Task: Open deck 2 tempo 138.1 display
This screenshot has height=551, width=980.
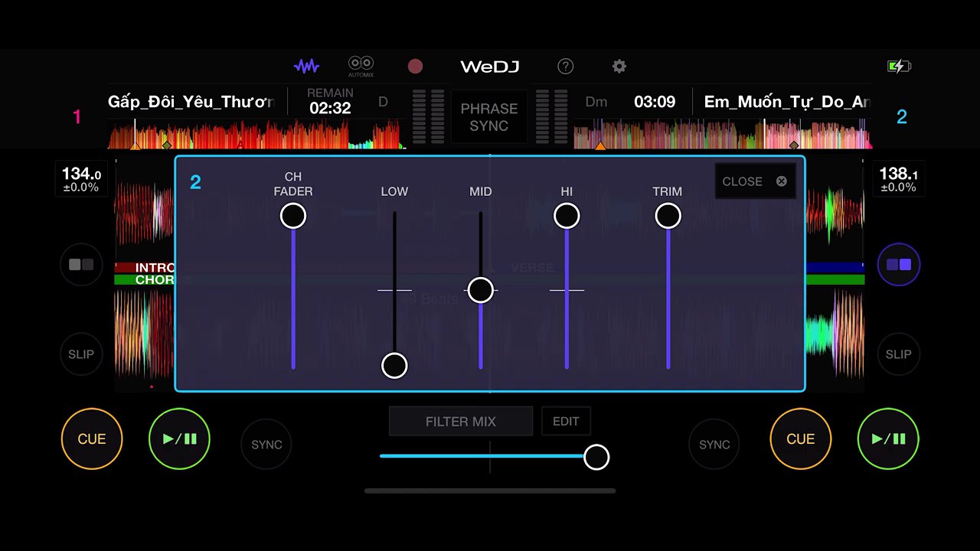Action: coord(899,179)
